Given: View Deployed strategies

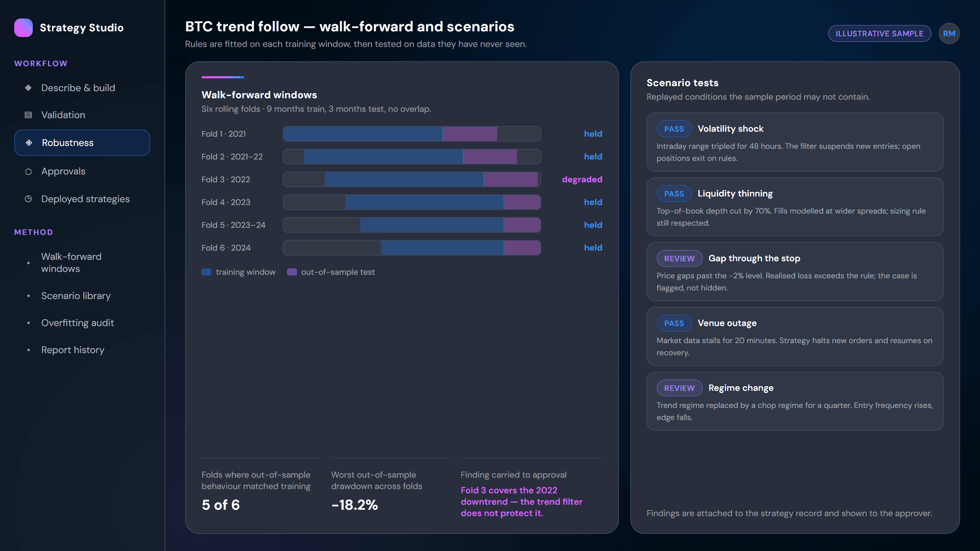Looking at the screenshot, I should pos(82,199).
